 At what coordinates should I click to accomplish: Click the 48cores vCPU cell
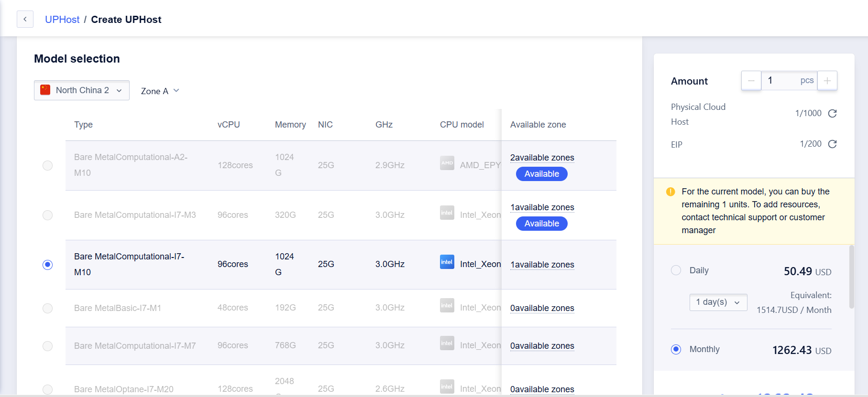(233, 308)
